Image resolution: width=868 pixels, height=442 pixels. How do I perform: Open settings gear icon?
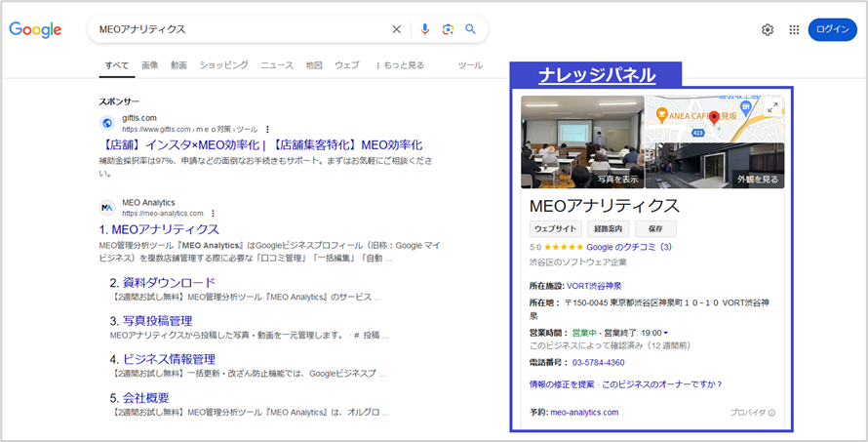point(768,30)
